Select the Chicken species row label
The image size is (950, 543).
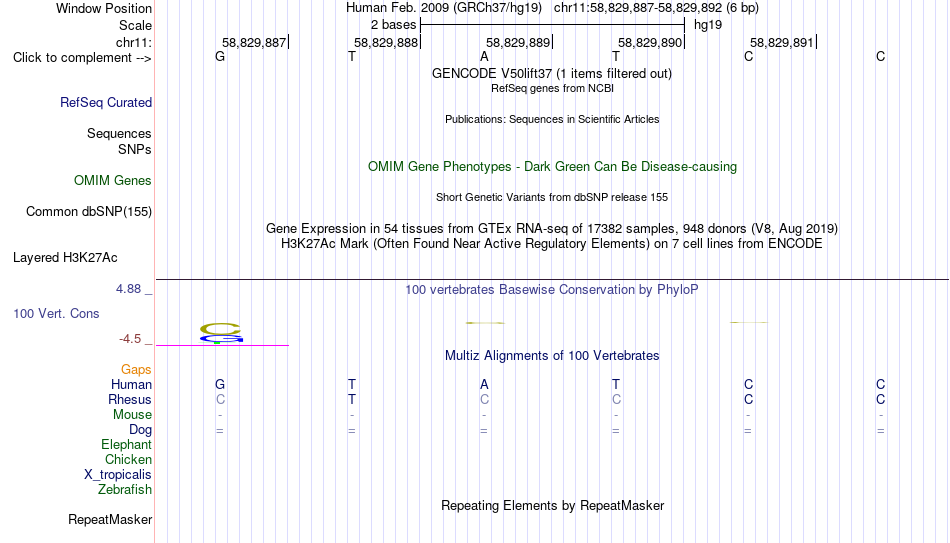pos(128,460)
